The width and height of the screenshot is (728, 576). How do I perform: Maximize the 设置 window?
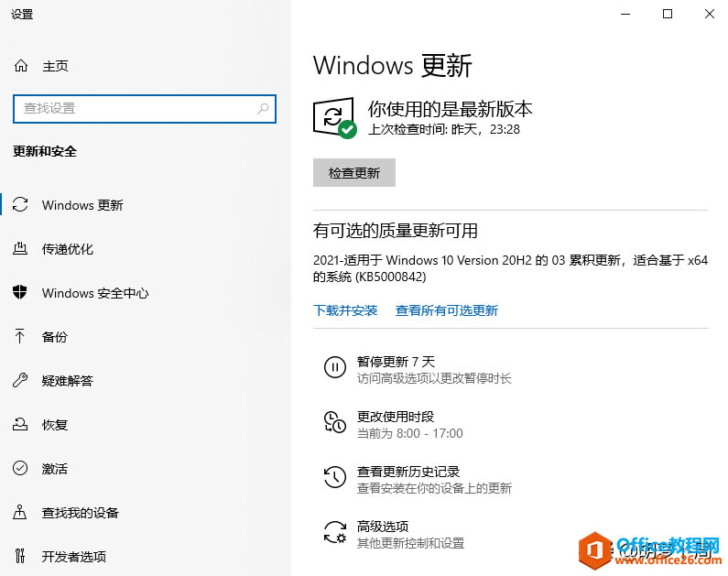tap(668, 14)
